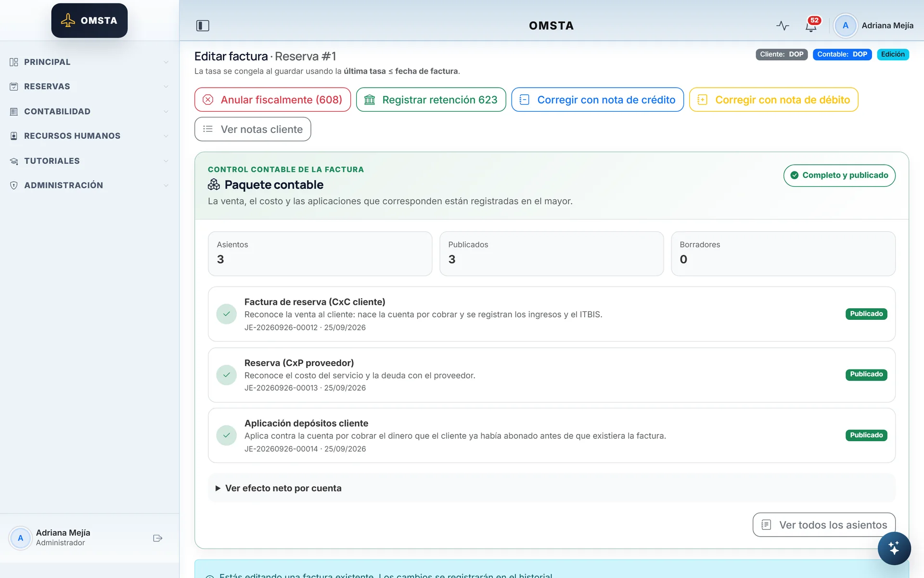Expand the RECURSOS HUMANOS chevron
This screenshot has height=578, width=924.
(166, 136)
